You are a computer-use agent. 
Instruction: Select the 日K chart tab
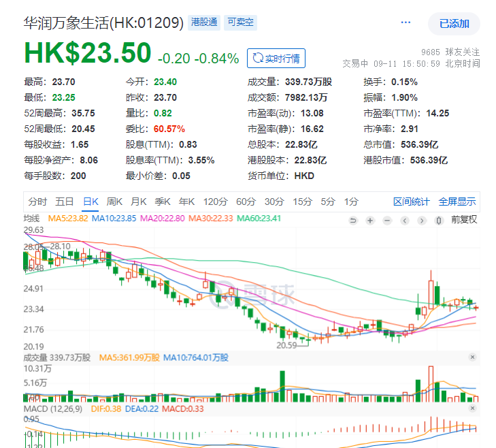90,202
